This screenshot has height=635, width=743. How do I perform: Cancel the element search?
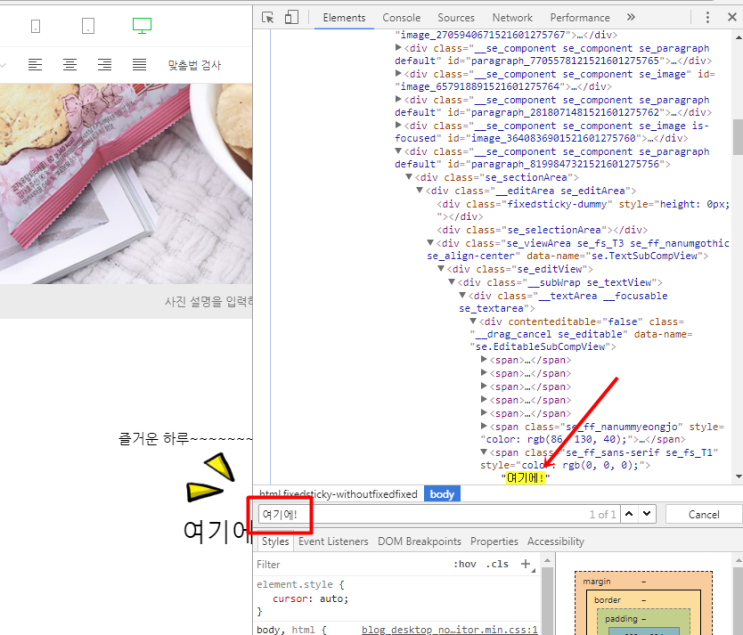[x=704, y=514]
